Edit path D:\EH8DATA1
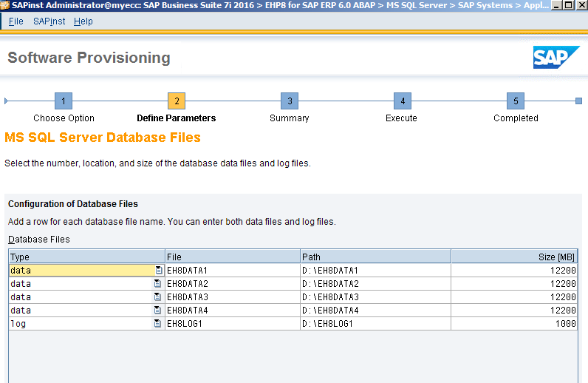This screenshot has width=588, height=383. [x=376, y=271]
